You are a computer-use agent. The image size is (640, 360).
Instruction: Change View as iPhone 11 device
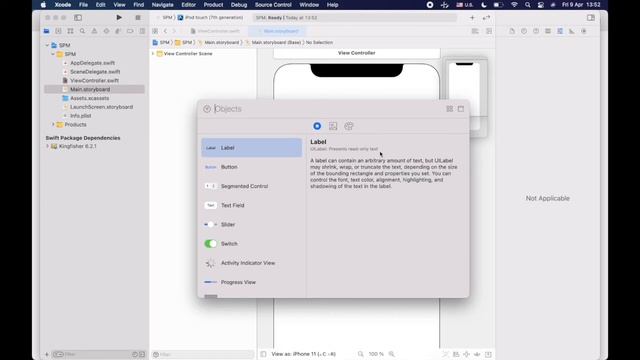[303, 354]
